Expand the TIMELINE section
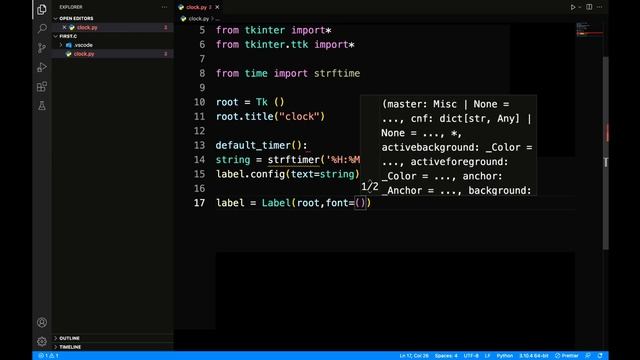This screenshot has width=640, height=360. pyautogui.click(x=70, y=347)
